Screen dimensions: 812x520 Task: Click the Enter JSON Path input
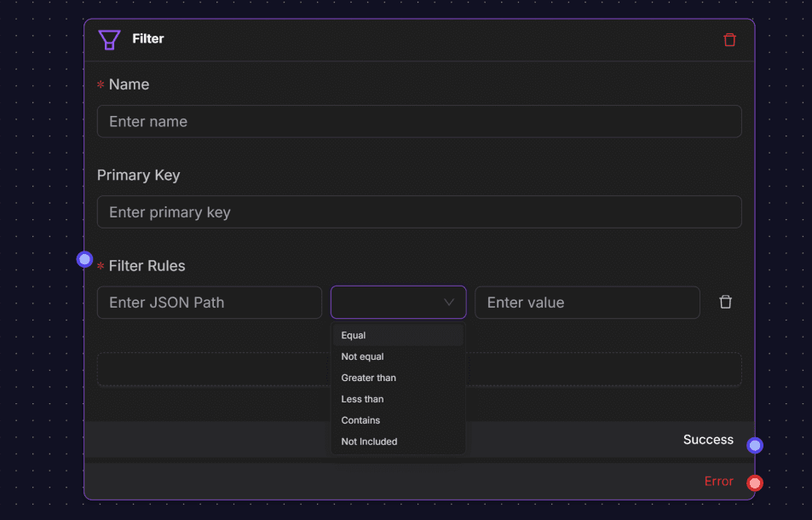(210, 303)
